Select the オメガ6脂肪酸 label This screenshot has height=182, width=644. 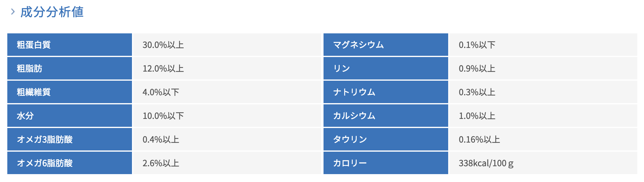coord(45,163)
